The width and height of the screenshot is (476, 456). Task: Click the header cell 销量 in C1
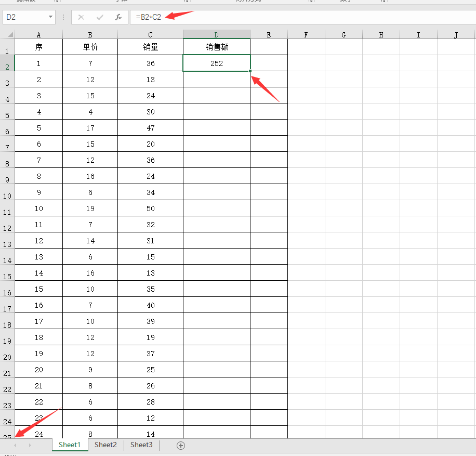[x=150, y=47]
